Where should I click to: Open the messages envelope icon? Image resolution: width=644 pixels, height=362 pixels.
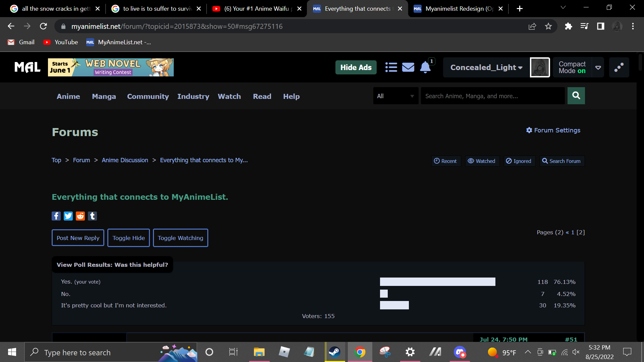(x=408, y=67)
